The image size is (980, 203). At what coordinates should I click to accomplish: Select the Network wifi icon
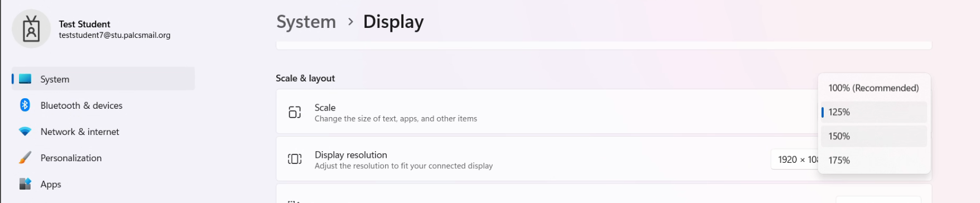pos(25,132)
